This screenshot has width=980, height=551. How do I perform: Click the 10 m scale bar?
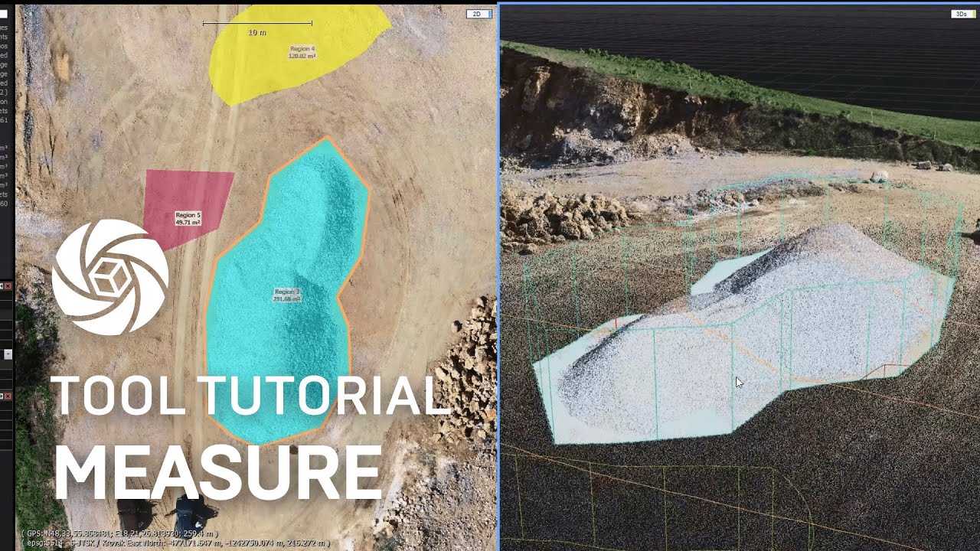(257, 28)
